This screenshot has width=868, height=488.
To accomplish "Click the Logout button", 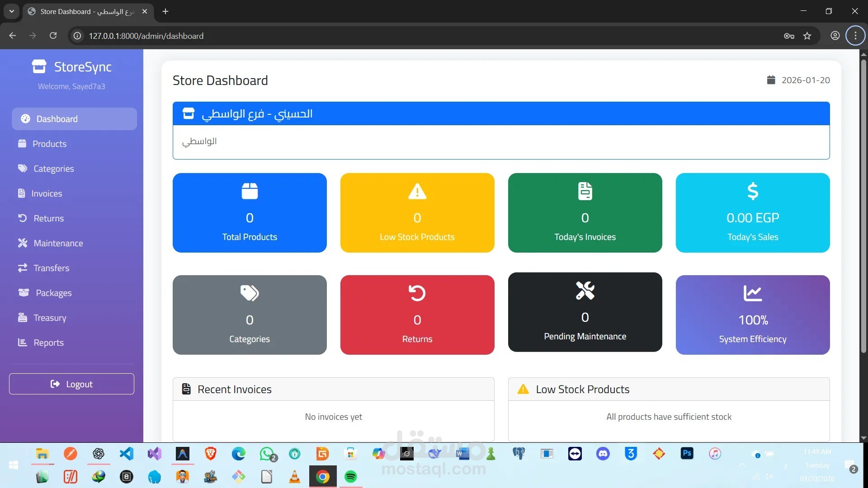I will [x=71, y=384].
